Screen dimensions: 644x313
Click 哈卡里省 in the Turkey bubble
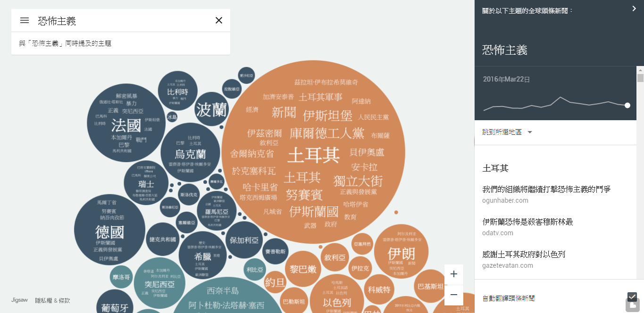tap(260, 187)
